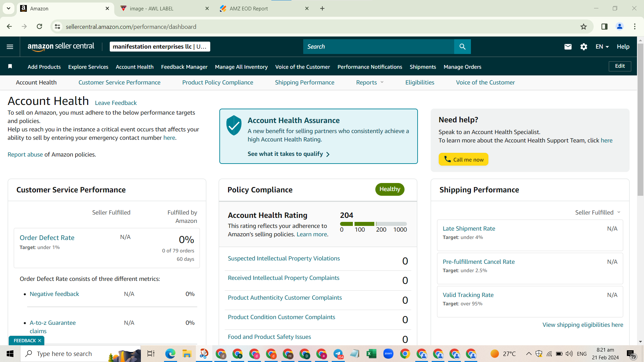Open Product Policy Compliance tab
The width and height of the screenshot is (644, 362).
tap(218, 82)
